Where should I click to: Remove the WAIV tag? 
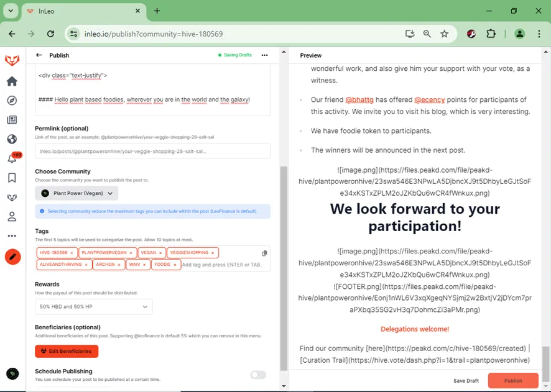click(x=144, y=265)
